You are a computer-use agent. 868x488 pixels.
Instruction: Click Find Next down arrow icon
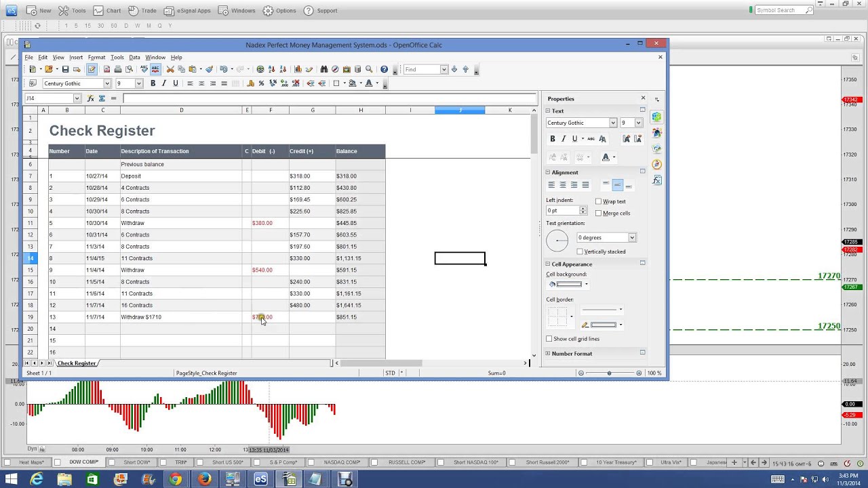454,69
